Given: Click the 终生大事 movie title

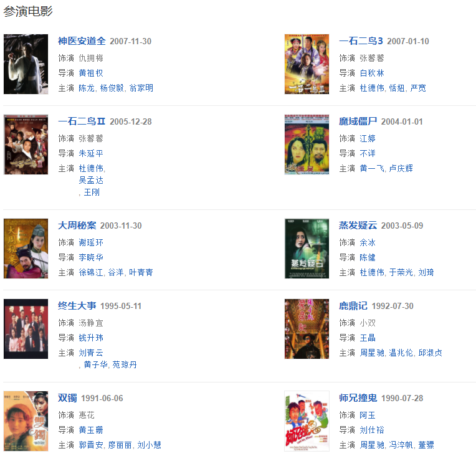Looking at the screenshot, I should point(77,306).
